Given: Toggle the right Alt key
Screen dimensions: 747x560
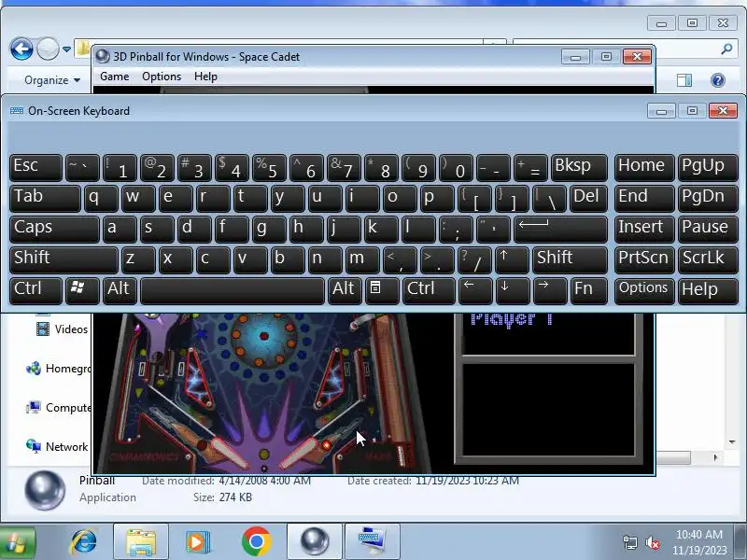Looking at the screenshot, I should pos(345,290).
